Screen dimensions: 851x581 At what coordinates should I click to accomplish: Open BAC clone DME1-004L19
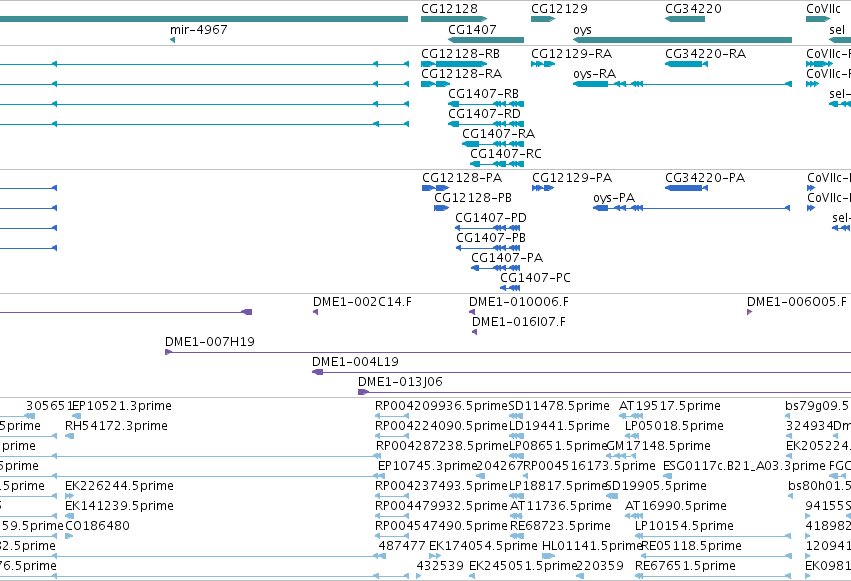[x=355, y=362]
